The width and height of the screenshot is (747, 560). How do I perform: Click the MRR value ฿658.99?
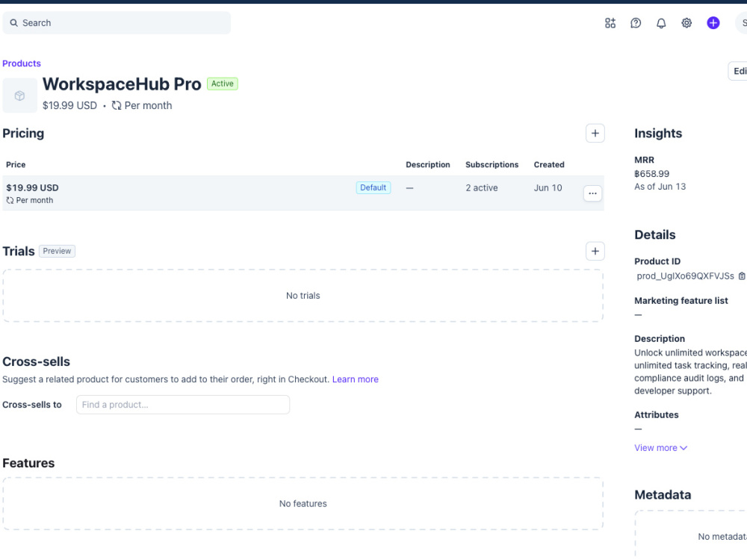[x=651, y=174]
